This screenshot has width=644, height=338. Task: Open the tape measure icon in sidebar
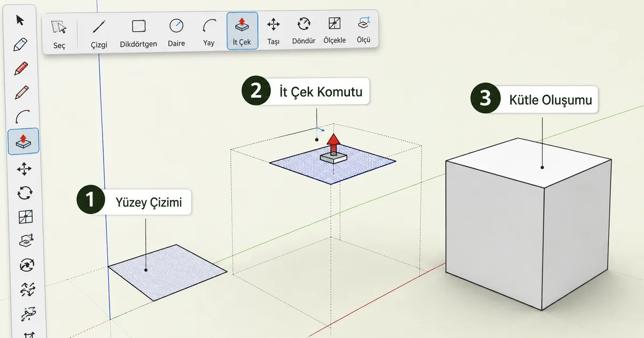pos(26,240)
